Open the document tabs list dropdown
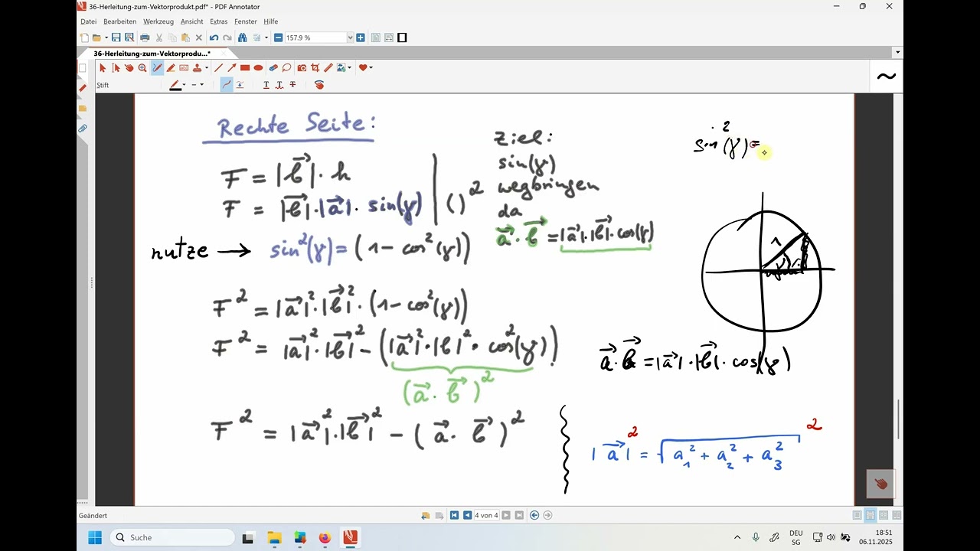Viewport: 980px width, 551px height. point(897,53)
